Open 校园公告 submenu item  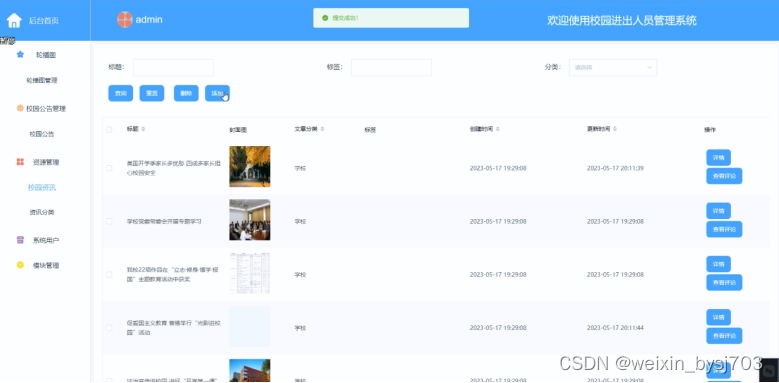42,134
